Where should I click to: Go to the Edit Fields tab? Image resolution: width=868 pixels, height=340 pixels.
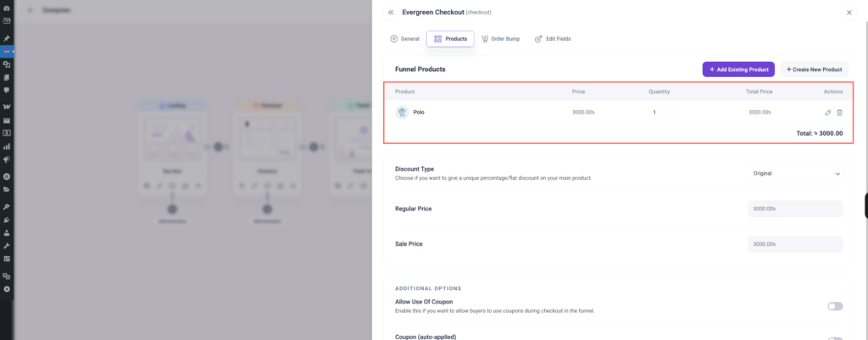[553, 39]
